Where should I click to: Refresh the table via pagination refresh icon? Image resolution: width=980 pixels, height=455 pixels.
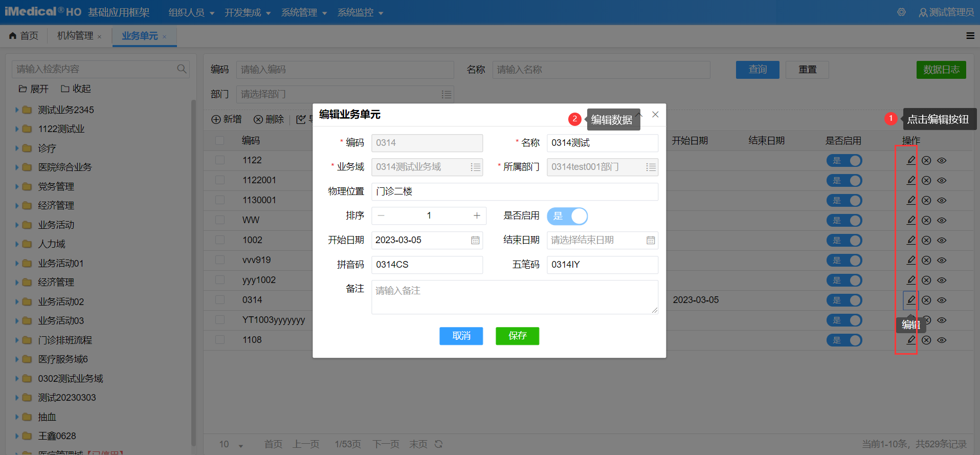pyautogui.click(x=438, y=444)
